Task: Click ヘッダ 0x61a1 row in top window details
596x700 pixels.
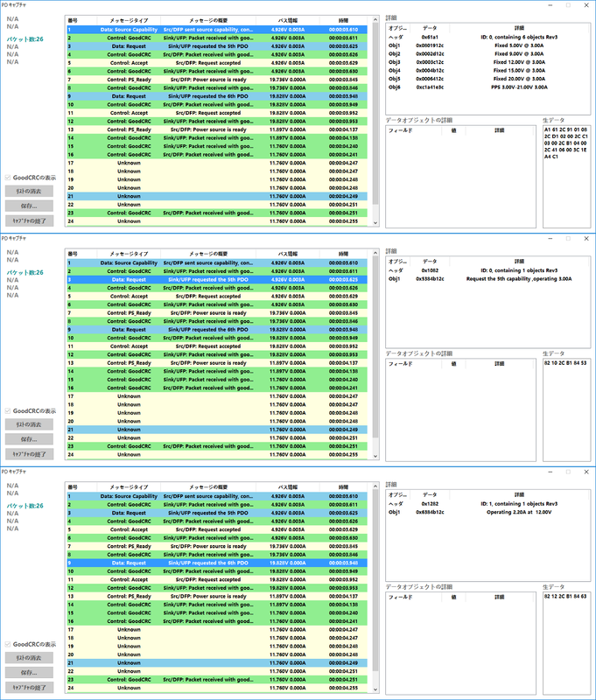Action: click(x=487, y=37)
